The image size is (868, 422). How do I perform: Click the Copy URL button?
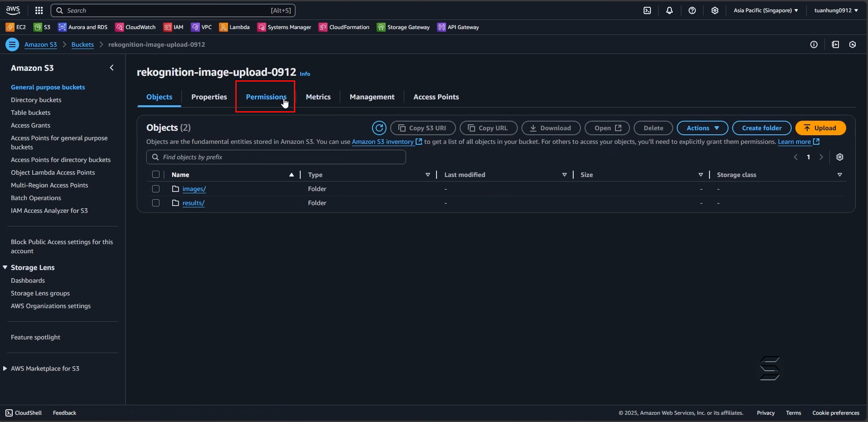coord(488,128)
